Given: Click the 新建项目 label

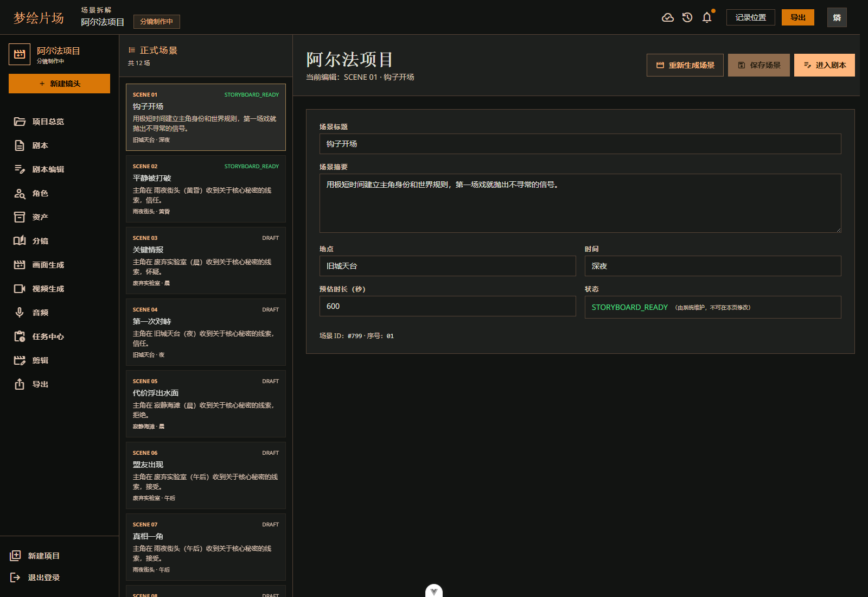Looking at the screenshot, I should pyautogui.click(x=44, y=556).
